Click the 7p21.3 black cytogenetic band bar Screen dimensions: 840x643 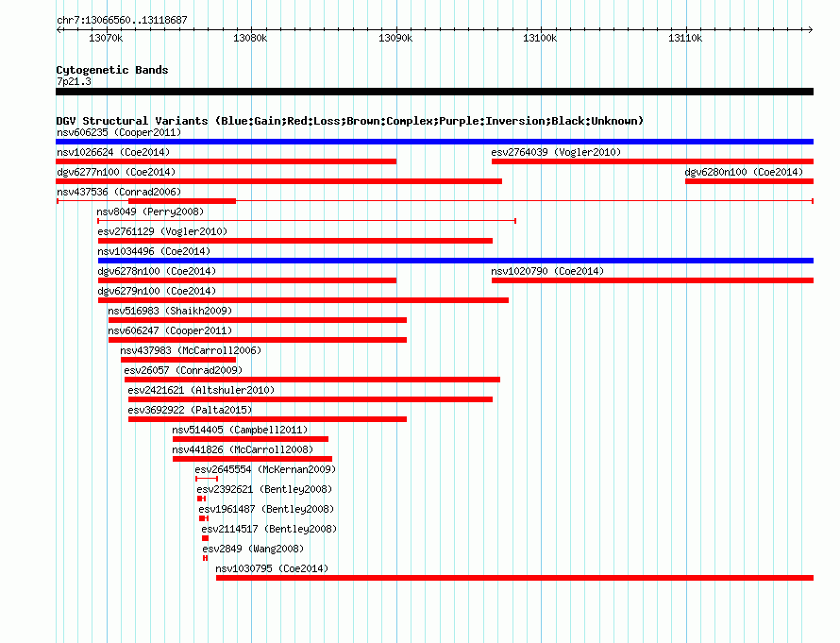click(434, 92)
